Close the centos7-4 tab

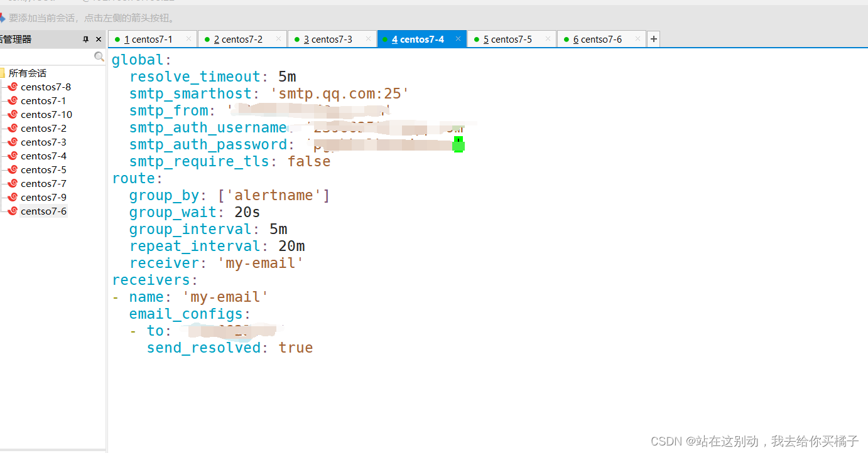458,39
